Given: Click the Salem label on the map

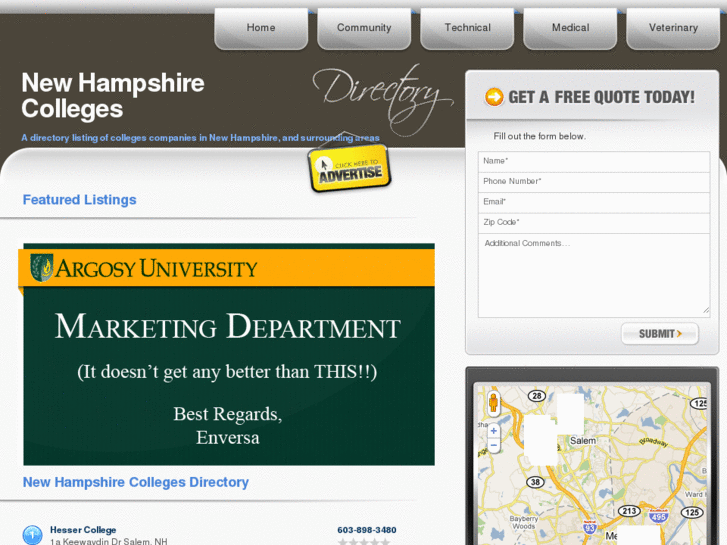Looking at the screenshot, I should pyautogui.click(x=583, y=441).
